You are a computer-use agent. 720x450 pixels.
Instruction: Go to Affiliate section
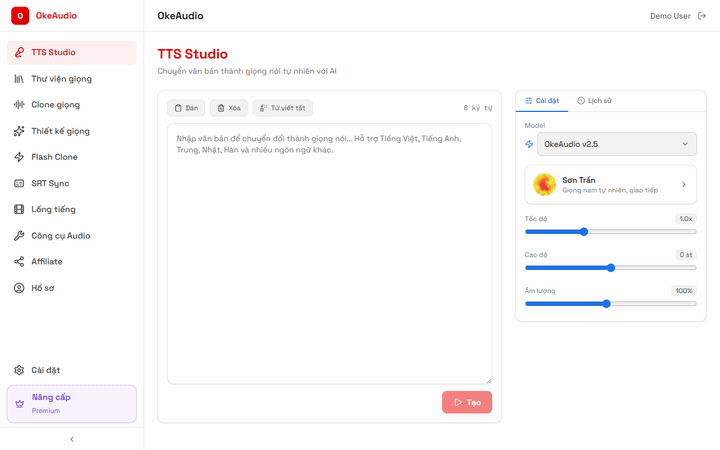[72, 262]
